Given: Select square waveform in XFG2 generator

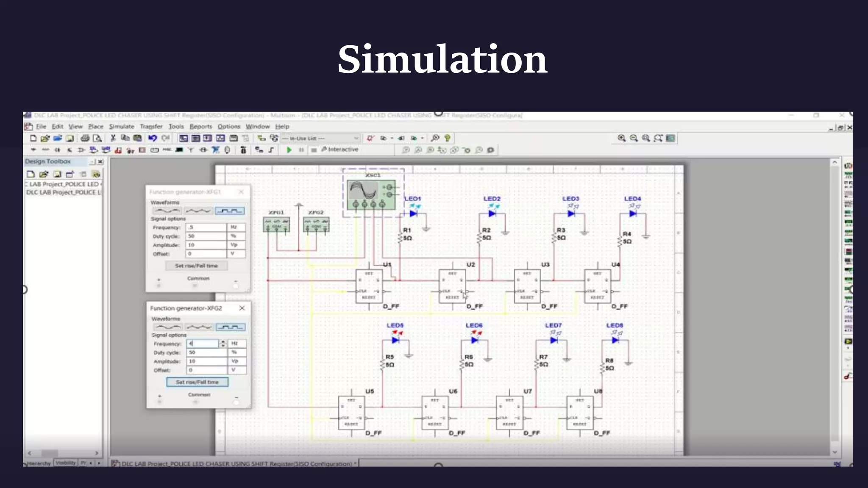Looking at the screenshot, I should [x=231, y=327].
